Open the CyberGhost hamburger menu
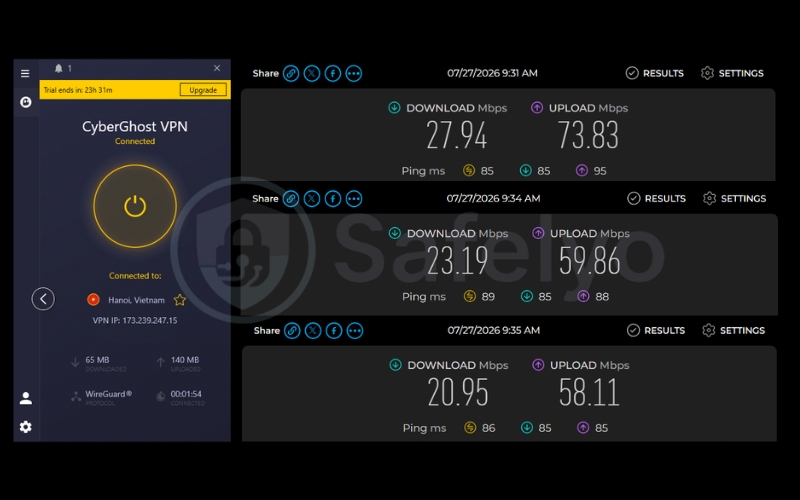Image resolution: width=800 pixels, height=500 pixels. [25, 73]
